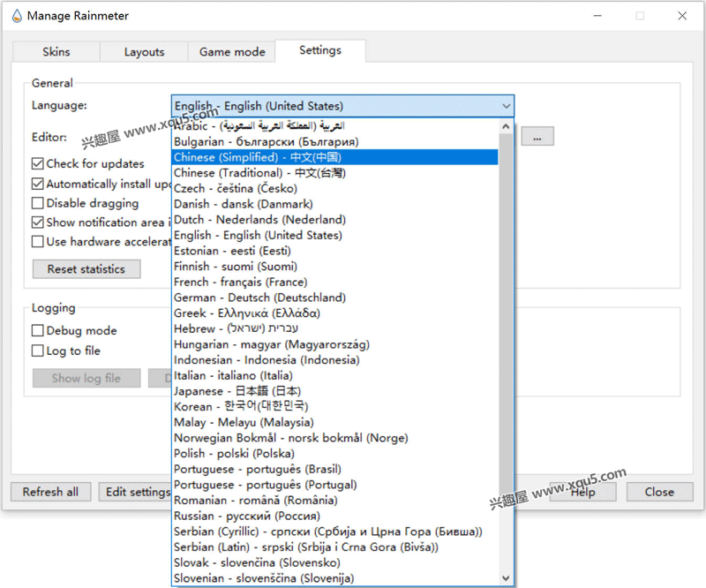The height and width of the screenshot is (588, 706).
Task: Pick Chinese (Traditional) language
Action: tap(335, 173)
